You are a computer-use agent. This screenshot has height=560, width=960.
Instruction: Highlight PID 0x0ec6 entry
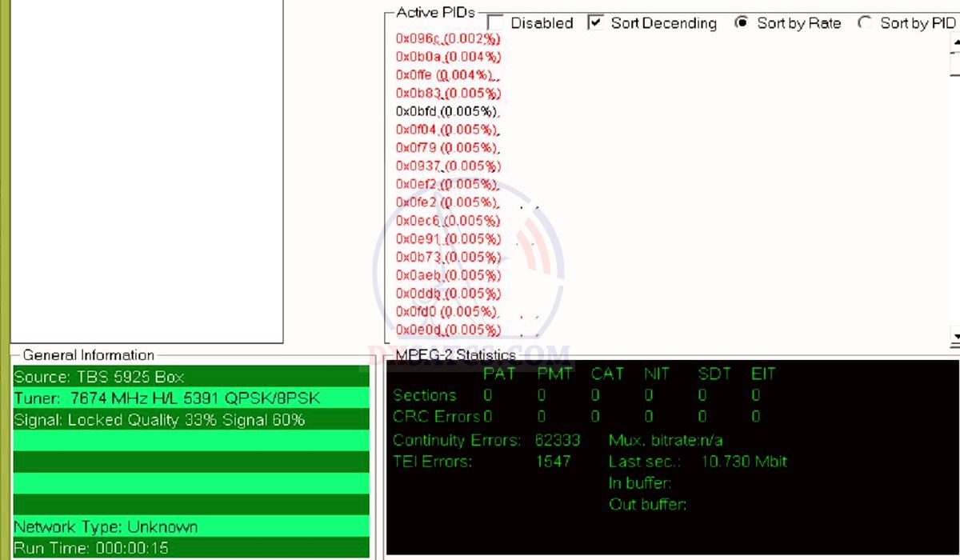(447, 221)
